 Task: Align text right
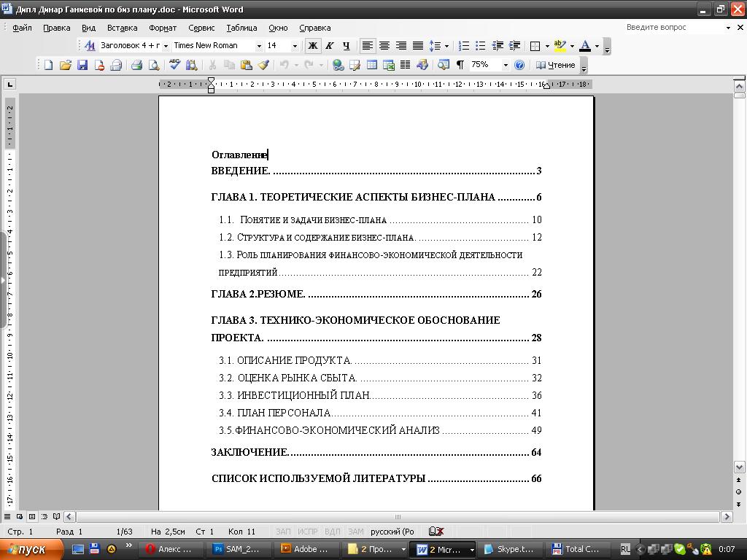[401, 46]
